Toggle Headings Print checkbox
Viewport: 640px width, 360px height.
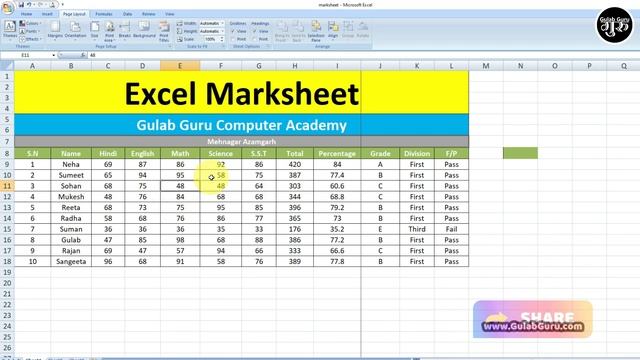pyautogui.click(x=254, y=39)
